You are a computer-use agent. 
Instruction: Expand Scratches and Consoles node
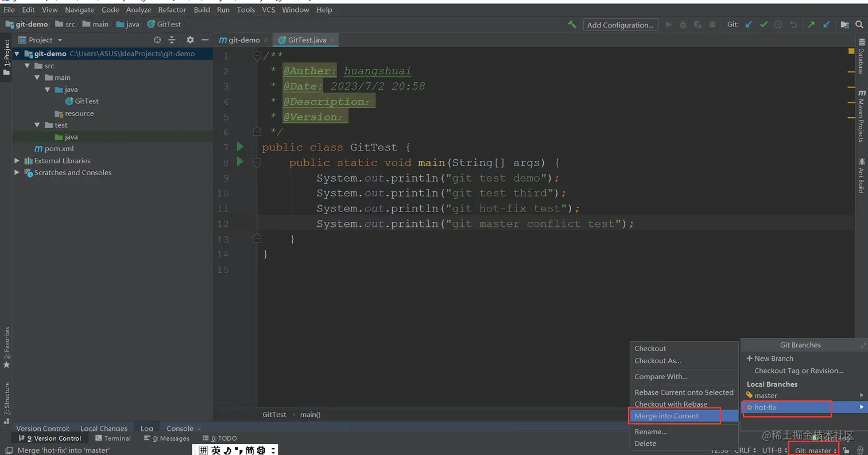(17, 173)
